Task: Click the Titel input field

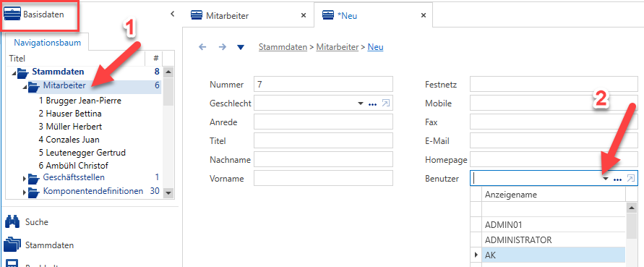Action: pos(323,140)
